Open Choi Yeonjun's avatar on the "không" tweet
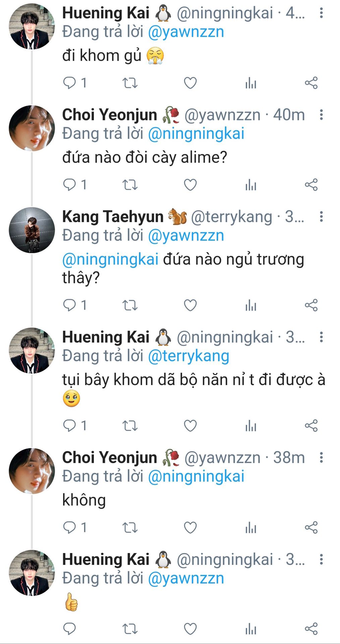The image size is (340, 644). [x=32, y=471]
